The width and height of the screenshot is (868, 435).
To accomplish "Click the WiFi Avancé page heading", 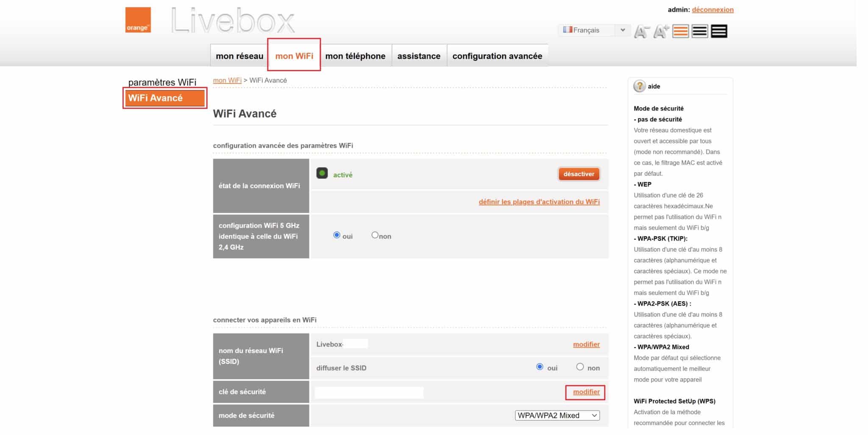I will [245, 114].
